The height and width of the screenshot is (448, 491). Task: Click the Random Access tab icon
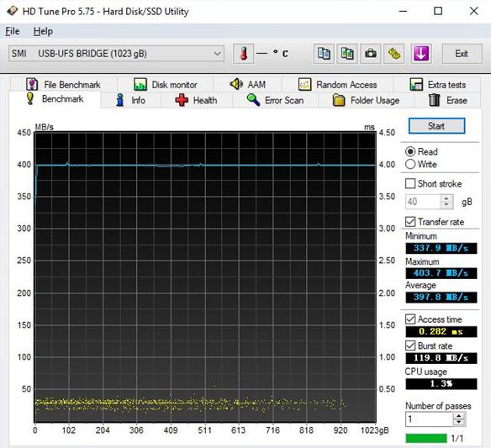tap(304, 84)
